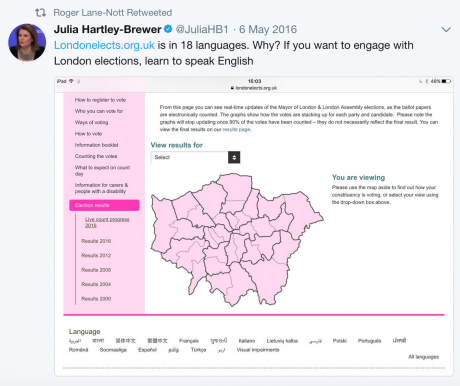Click the dropdown arrows beside Select
The image size is (460, 386).
coord(234,157)
